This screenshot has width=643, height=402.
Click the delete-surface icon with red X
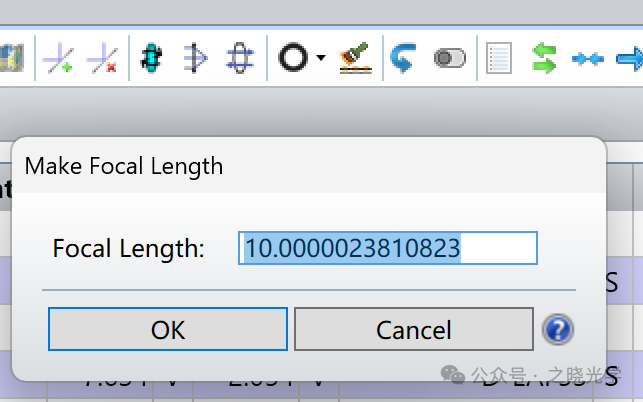coord(101,58)
